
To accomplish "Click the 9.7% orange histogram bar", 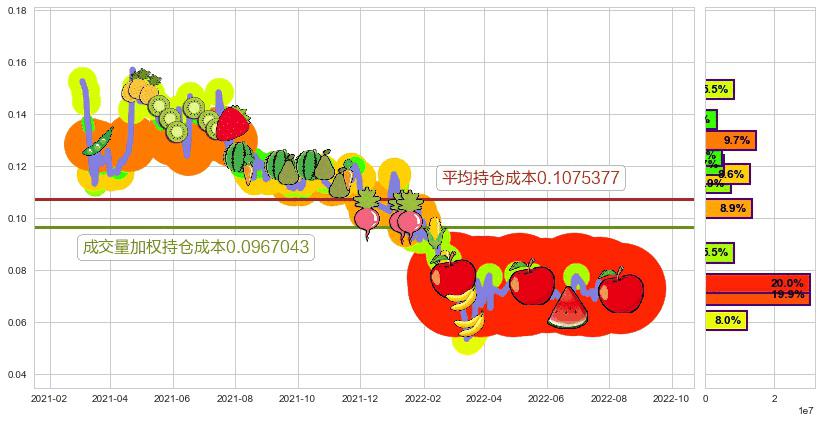I will click(730, 140).
